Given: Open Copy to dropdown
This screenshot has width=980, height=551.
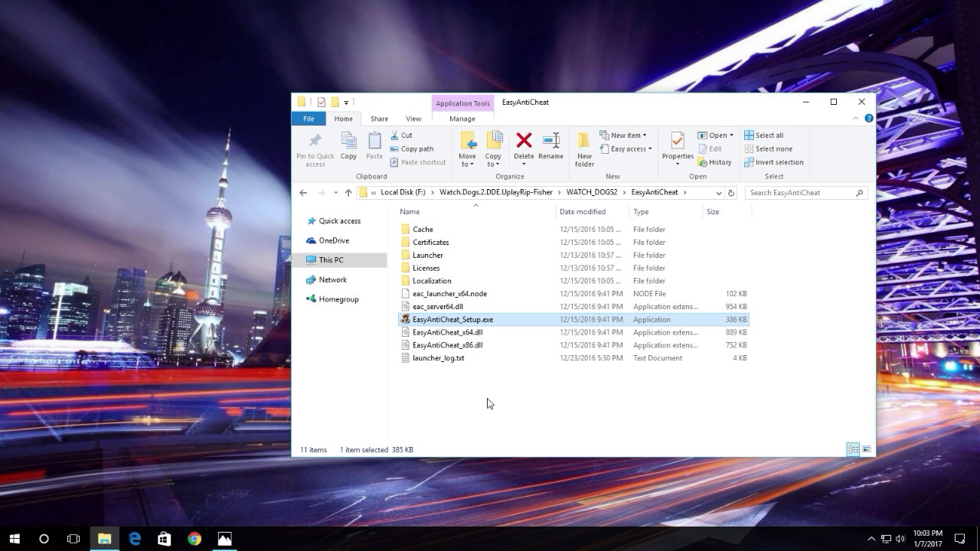Looking at the screenshot, I should coord(493,149).
